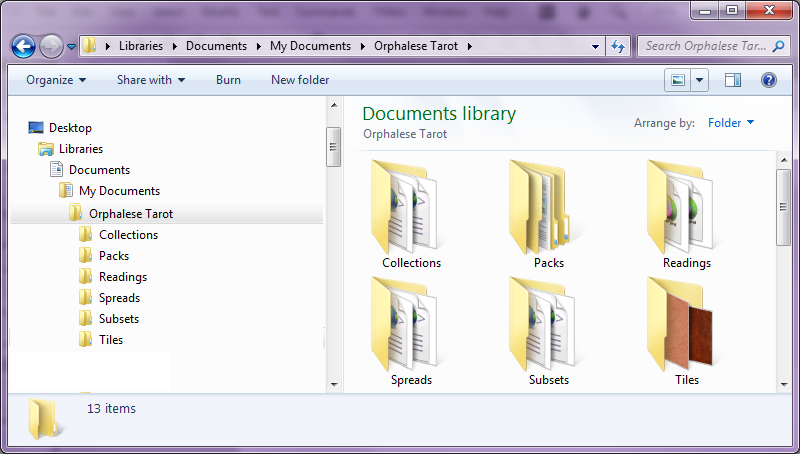Click the folder icon in the address bar

[x=90, y=46]
